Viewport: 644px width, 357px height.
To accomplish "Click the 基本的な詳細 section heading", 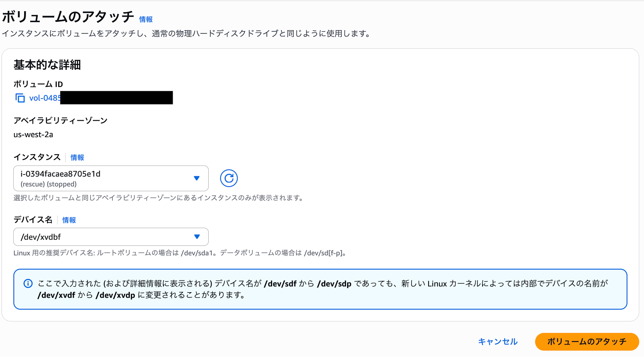I will [47, 65].
